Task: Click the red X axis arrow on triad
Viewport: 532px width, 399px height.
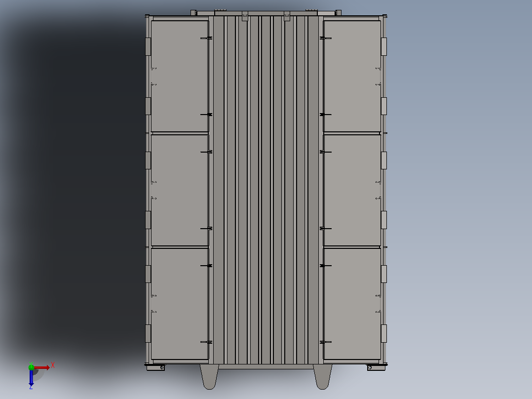Action: [x=42, y=367]
